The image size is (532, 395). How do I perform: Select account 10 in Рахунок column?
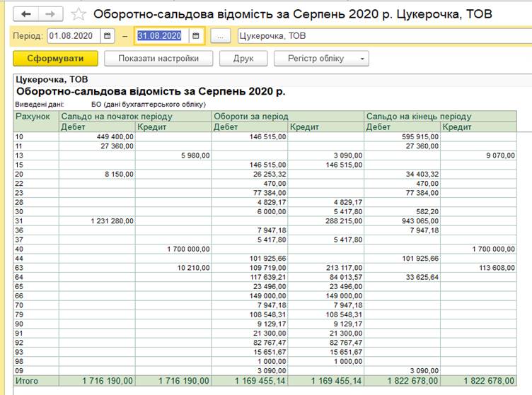[20, 136]
